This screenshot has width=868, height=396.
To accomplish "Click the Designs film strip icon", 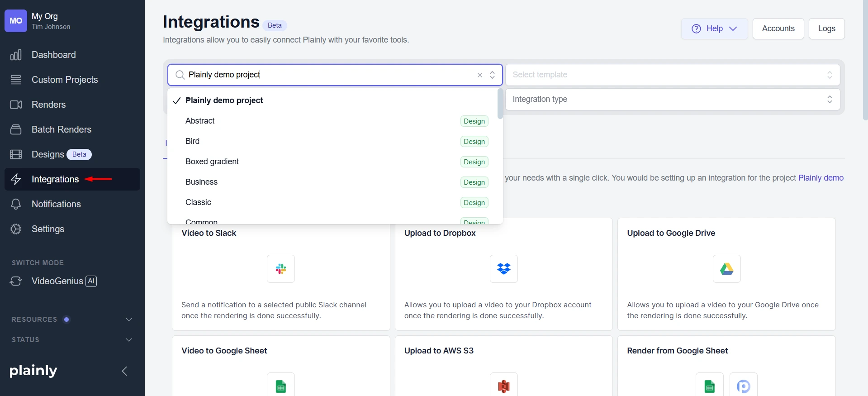I will [x=16, y=154].
